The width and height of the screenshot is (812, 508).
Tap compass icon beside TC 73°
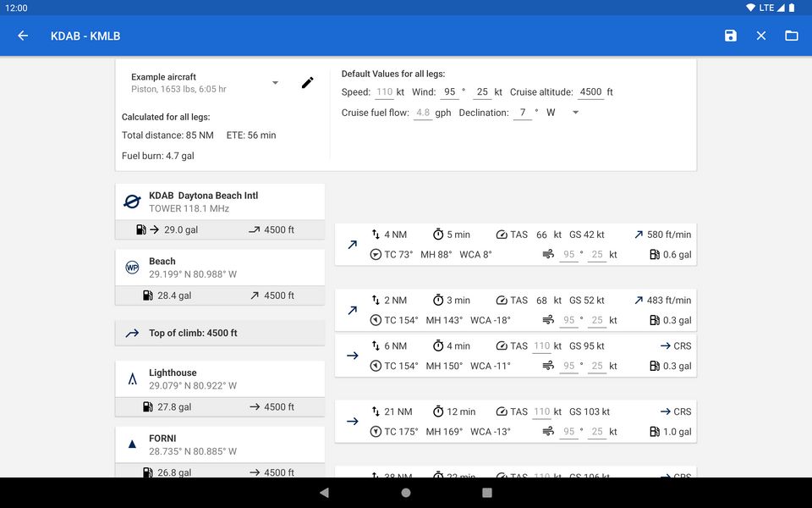coord(376,255)
